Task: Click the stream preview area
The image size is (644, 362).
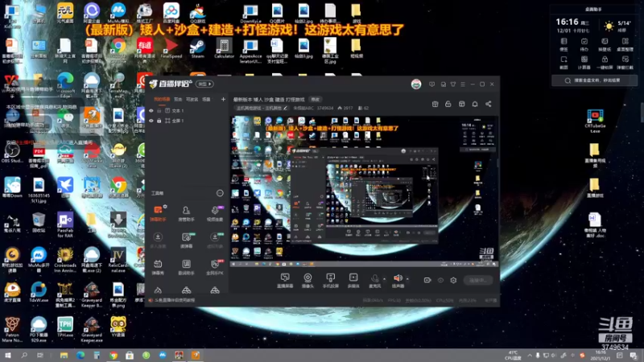Action: tap(365, 191)
